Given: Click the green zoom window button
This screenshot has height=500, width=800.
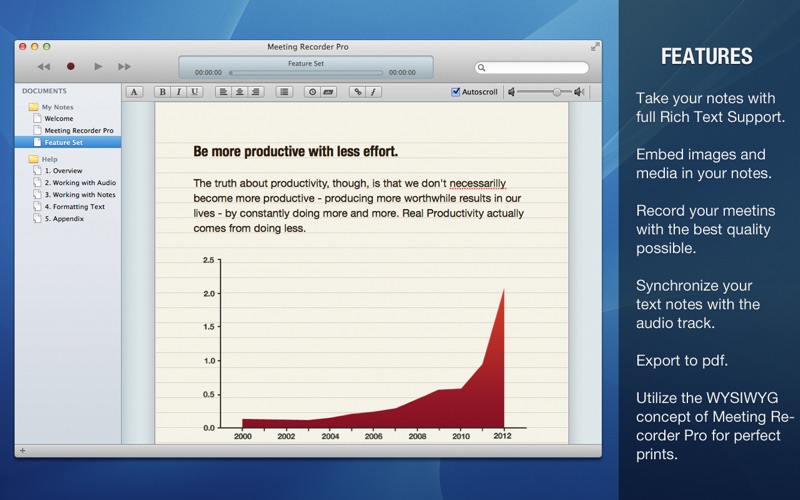Looking at the screenshot, I should tap(46, 46).
